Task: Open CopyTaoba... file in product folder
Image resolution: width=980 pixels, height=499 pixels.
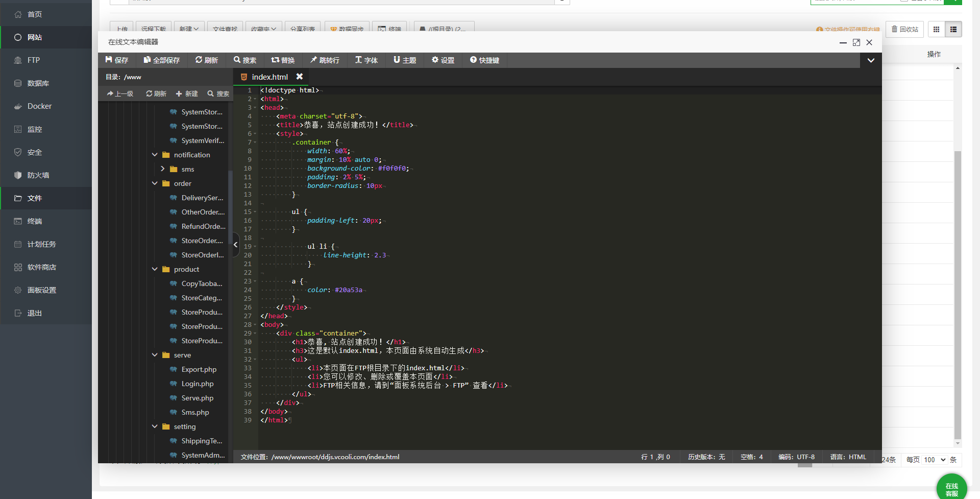Action: tap(202, 283)
